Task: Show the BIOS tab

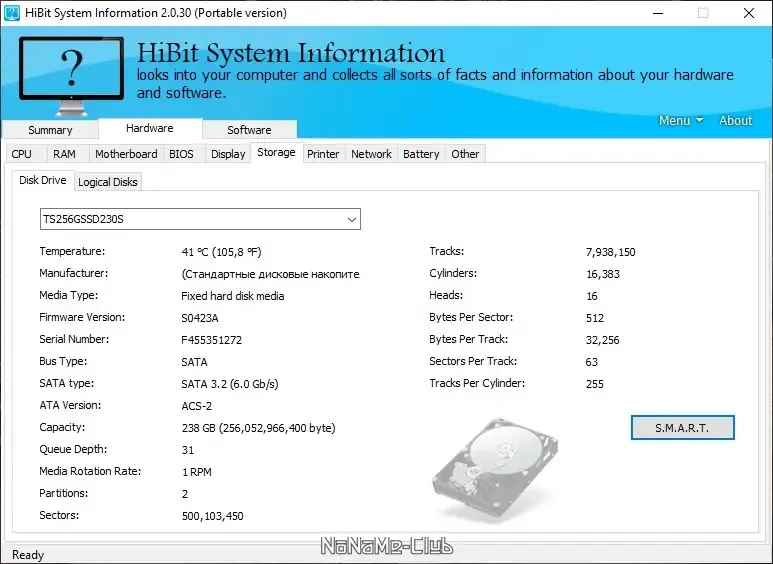Action: coord(181,154)
